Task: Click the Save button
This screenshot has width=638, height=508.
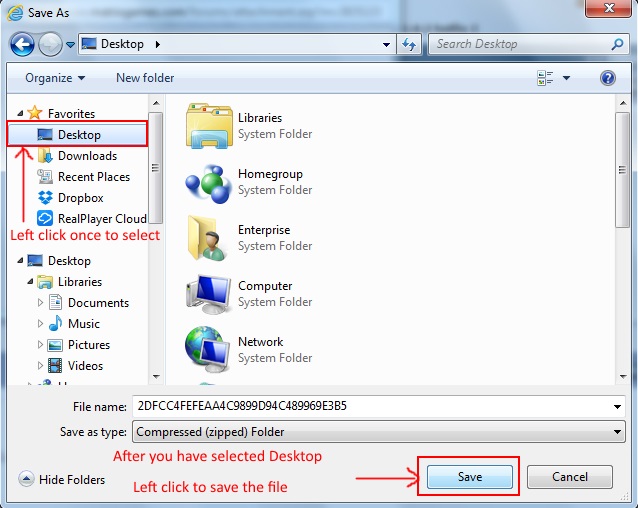Action: (470, 477)
